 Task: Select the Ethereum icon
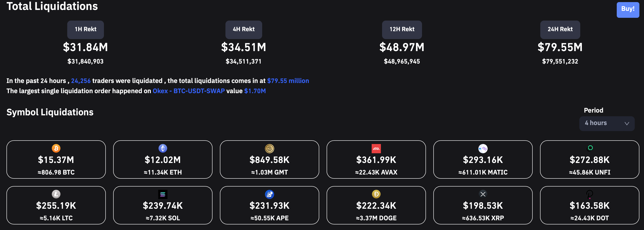[x=163, y=148]
